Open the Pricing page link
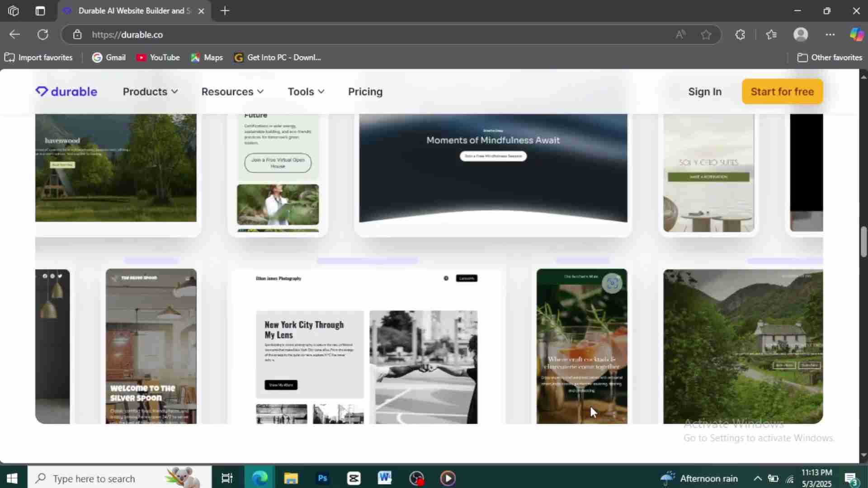868x488 pixels. pyautogui.click(x=365, y=92)
